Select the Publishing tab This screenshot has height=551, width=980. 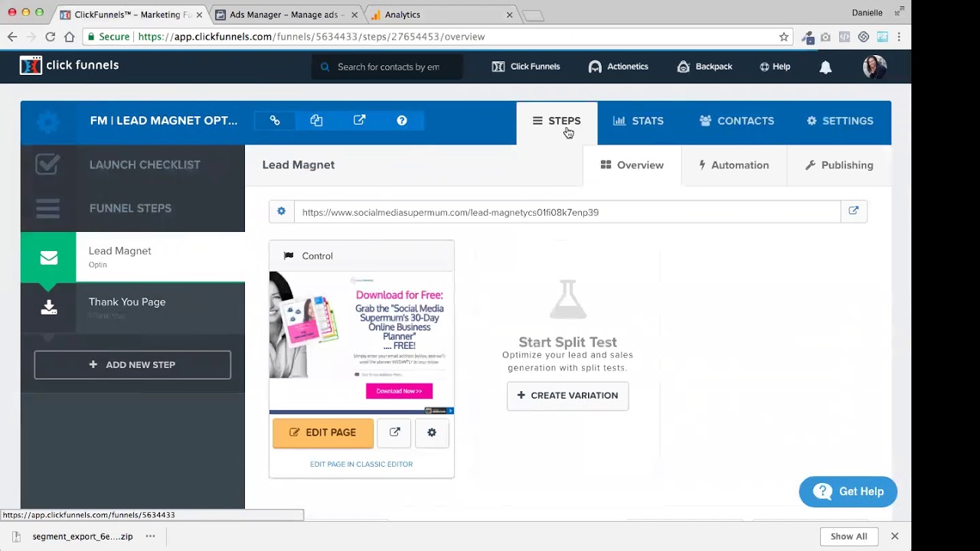(839, 165)
